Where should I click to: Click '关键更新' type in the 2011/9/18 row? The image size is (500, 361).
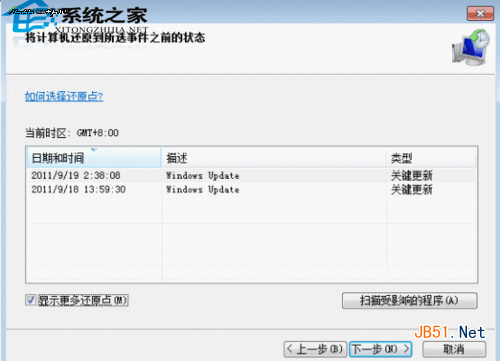coord(412,189)
